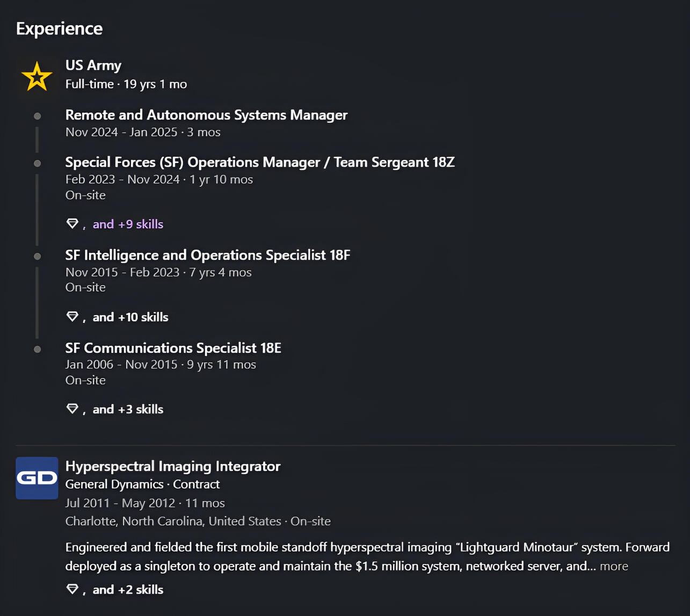Click the Experience section heading
Image resolution: width=690 pixels, height=616 pixels.
coord(59,28)
